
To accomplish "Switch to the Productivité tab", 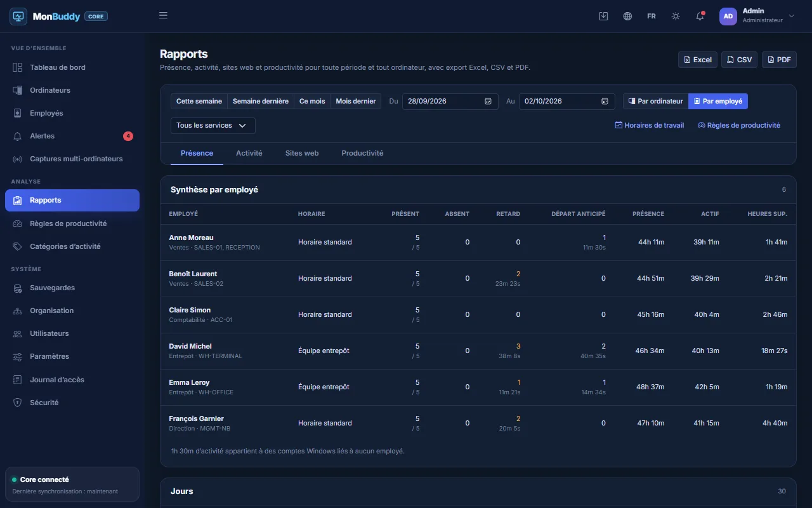I will (x=362, y=153).
